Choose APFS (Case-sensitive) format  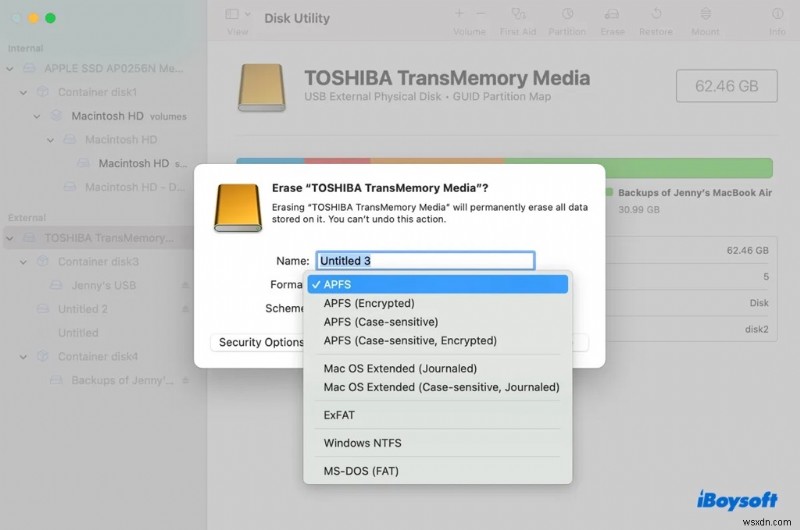pos(437,322)
